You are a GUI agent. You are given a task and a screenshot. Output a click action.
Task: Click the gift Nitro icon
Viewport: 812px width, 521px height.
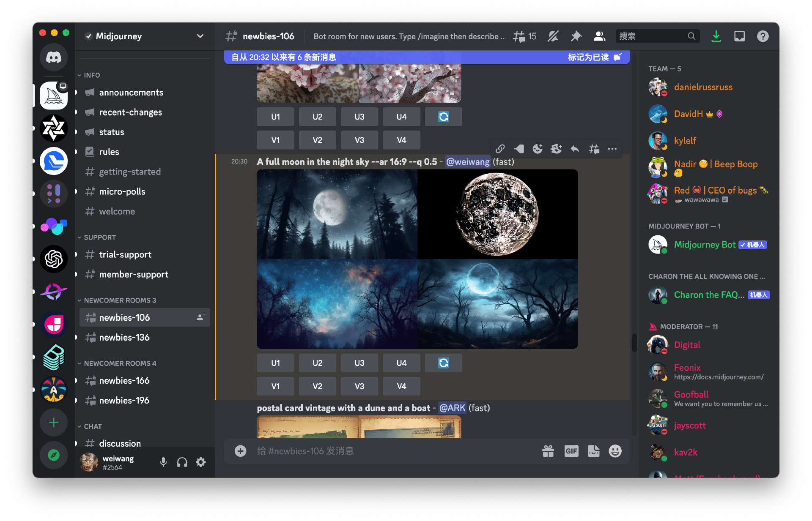tap(548, 451)
